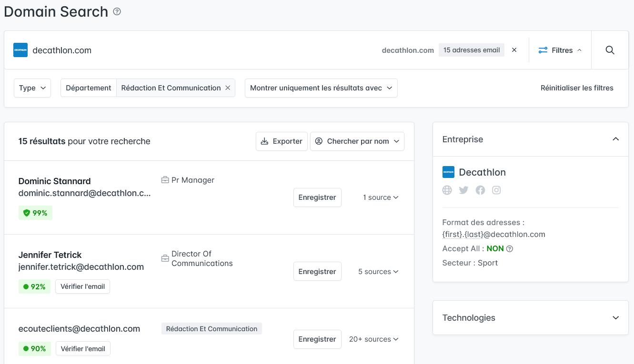Viewport: 634px width, 364px height.
Task: Remove the Rédaction Et Communication filter
Action: 228,88
